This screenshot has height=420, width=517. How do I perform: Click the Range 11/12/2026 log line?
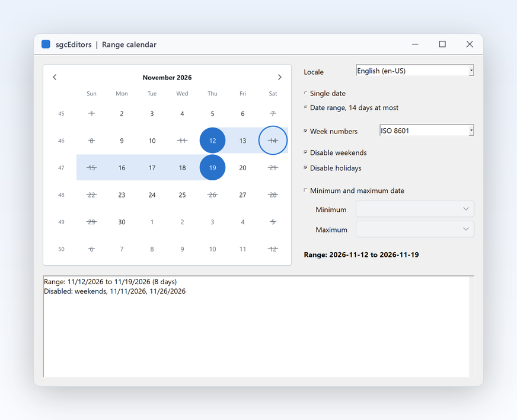pos(110,282)
